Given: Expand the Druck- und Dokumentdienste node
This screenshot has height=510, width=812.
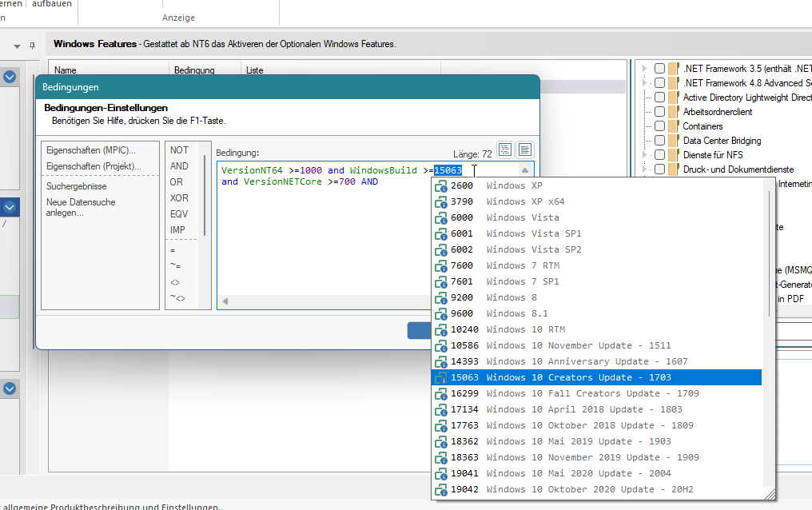Looking at the screenshot, I should [x=644, y=169].
